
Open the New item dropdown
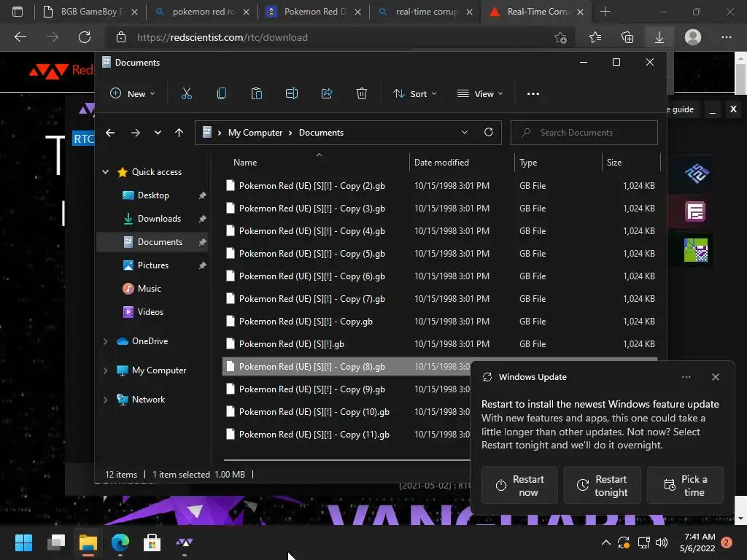(x=133, y=94)
